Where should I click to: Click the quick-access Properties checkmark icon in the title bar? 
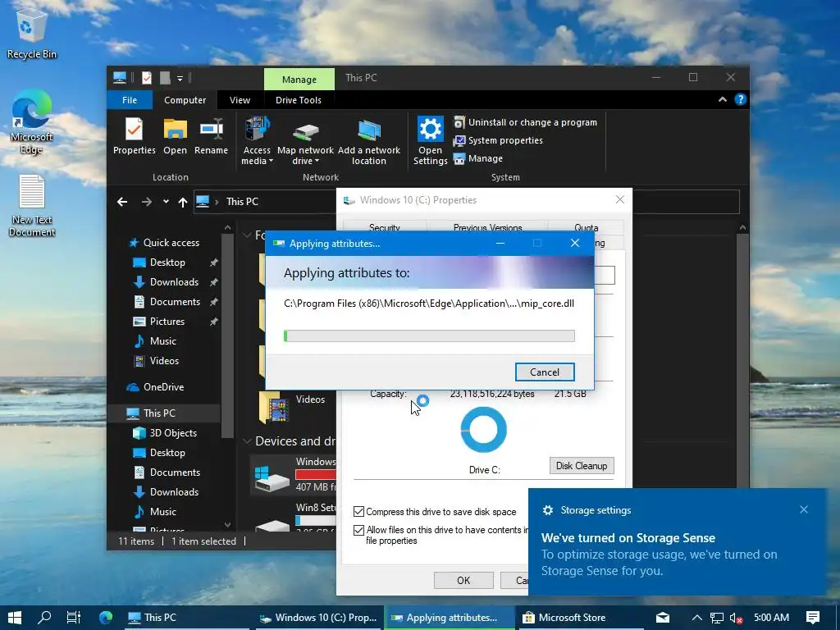pos(146,78)
